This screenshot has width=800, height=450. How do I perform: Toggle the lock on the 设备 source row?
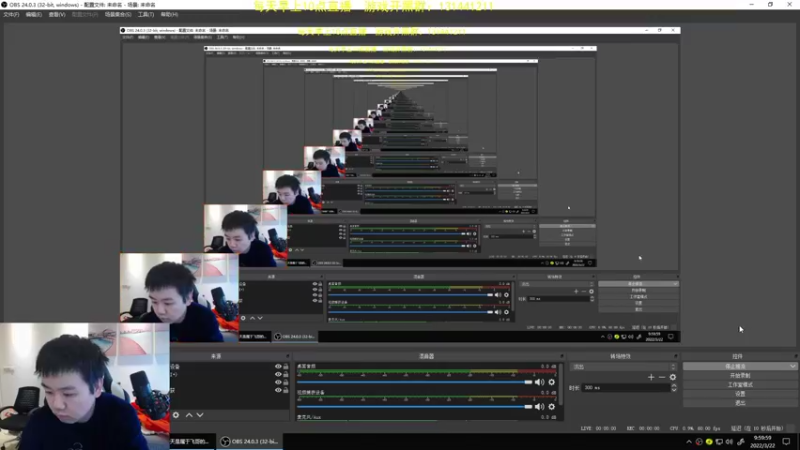click(x=286, y=366)
